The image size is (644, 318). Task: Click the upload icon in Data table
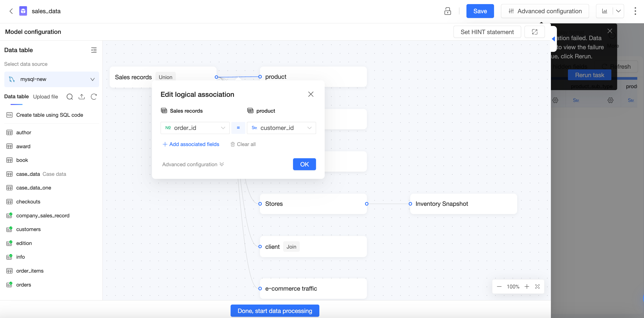click(x=82, y=97)
